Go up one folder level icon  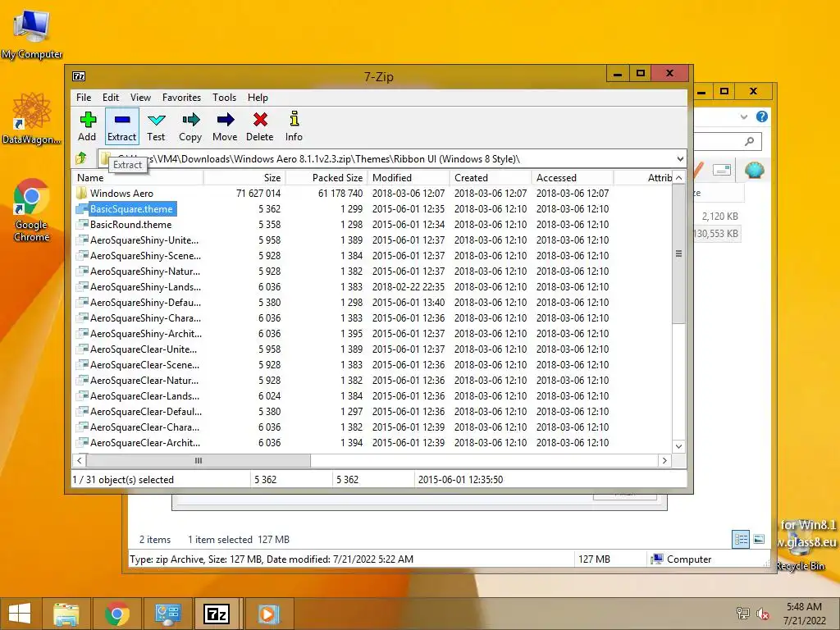click(81, 158)
